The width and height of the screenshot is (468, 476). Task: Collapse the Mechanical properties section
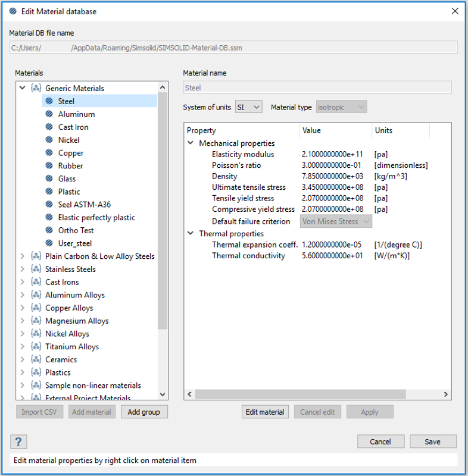coord(191,143)
